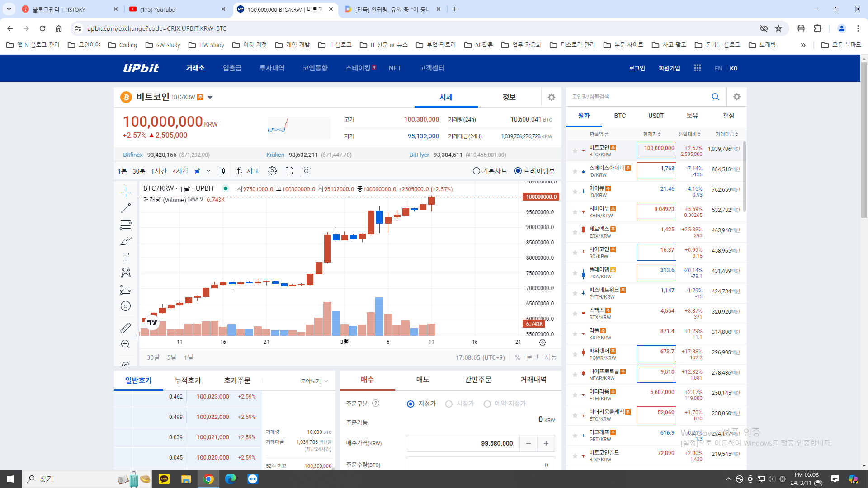Image resolution: width=868 pixels, height=488 pixels.
Task: Select the 시장가 order type radio
Action: (x=449, y=404)
